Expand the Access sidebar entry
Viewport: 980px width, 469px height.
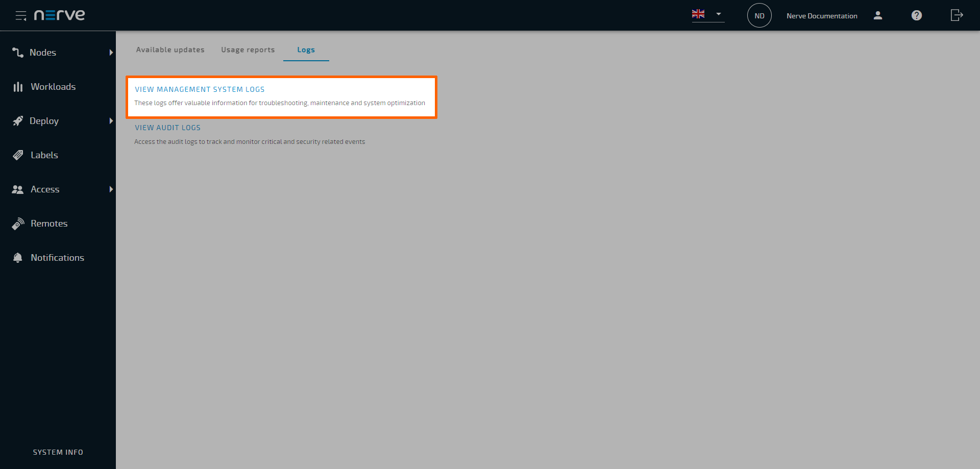point(111,189)
